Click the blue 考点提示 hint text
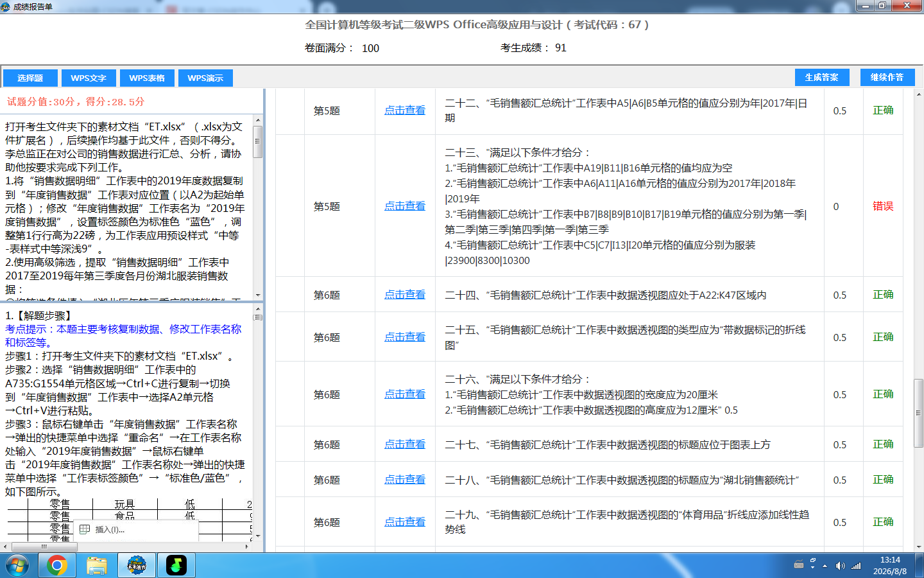Screen dimensions: 924x578 123,335
